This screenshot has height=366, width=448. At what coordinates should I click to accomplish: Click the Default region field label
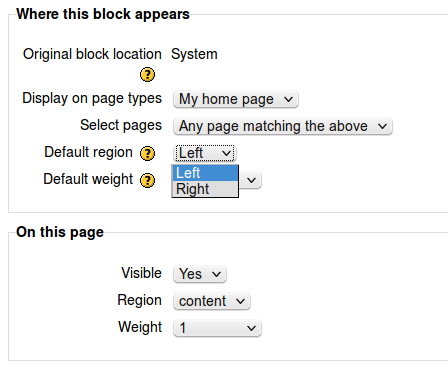click(x=88, y=152)
